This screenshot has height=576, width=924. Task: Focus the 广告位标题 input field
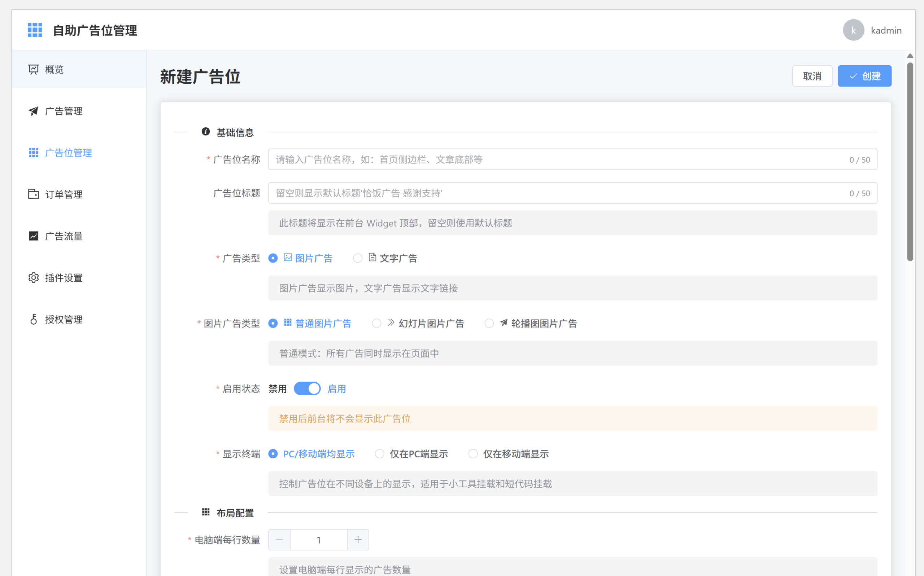pyautogui.click(x=572, y=193)
